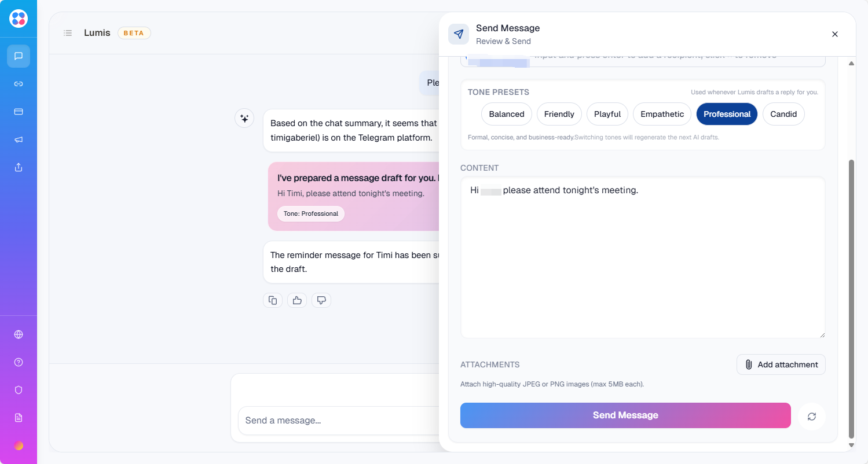Image resolution: width=868 pixels, height=464 pixels.
Task: Give thumbs down to the reply
Action: [x=321, y=300]
